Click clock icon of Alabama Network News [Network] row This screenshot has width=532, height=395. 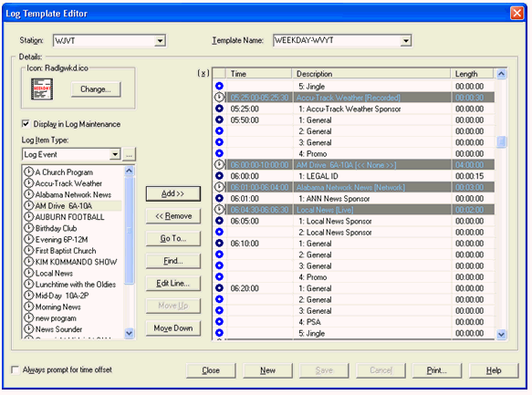[x=219, y=187]
